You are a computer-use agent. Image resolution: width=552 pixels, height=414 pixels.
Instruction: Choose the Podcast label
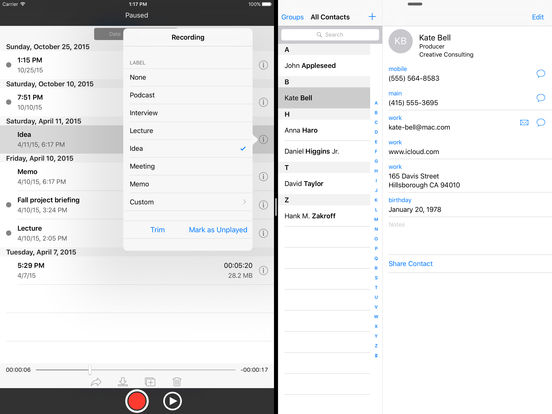click(188, 95)
